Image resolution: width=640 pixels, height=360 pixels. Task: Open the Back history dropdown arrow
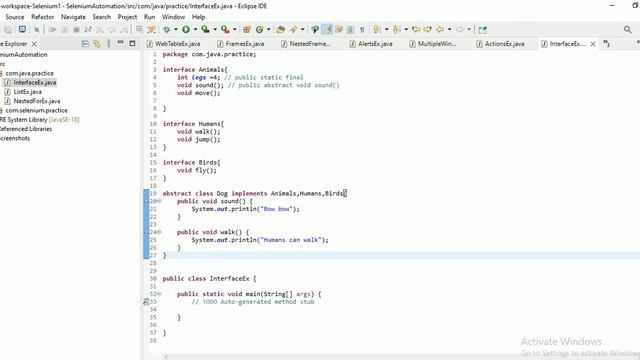449,29
